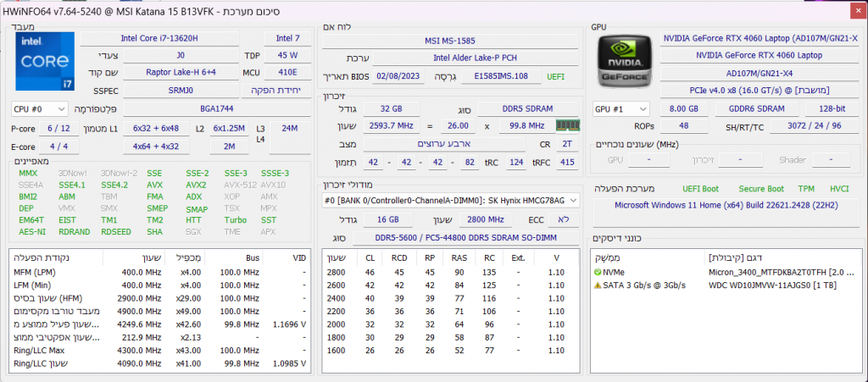868x382 pixels.
Task: Click DDR5-5600 / PC5-44800 module type
Action: click(x=465, y=238)
